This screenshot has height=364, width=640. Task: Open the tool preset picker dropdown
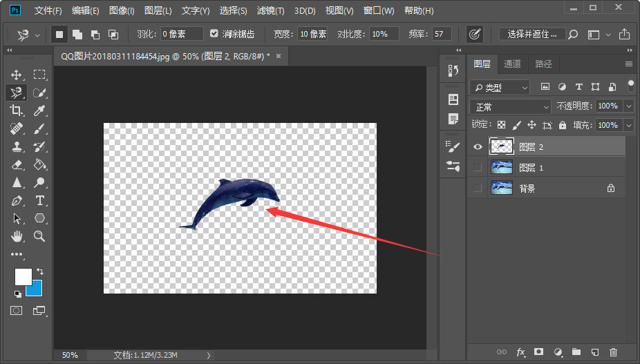[37, 35]
